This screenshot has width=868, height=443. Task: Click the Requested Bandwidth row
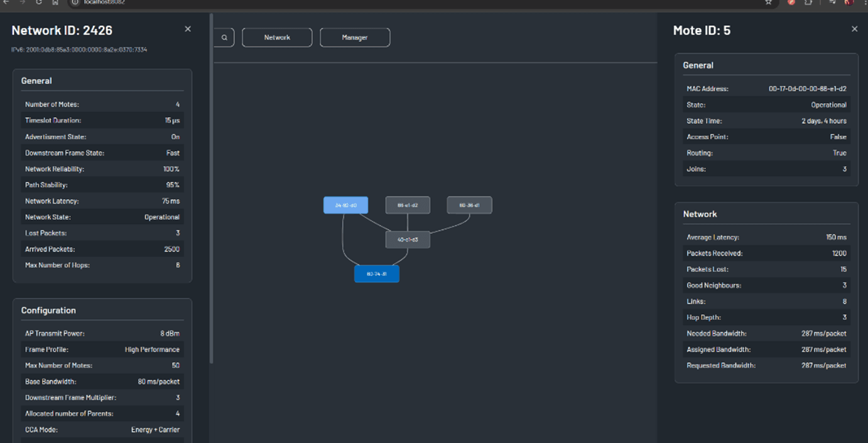[x=766, y=366]
